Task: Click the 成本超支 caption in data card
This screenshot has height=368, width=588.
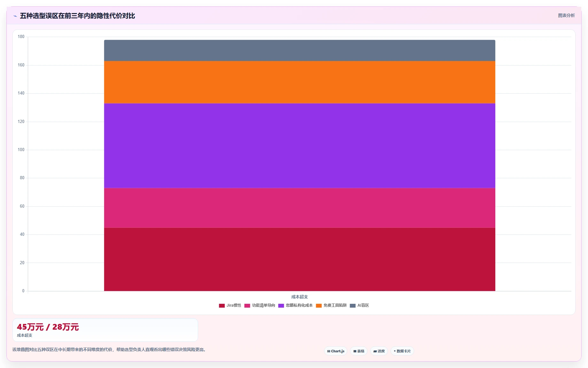Action: 25,335
